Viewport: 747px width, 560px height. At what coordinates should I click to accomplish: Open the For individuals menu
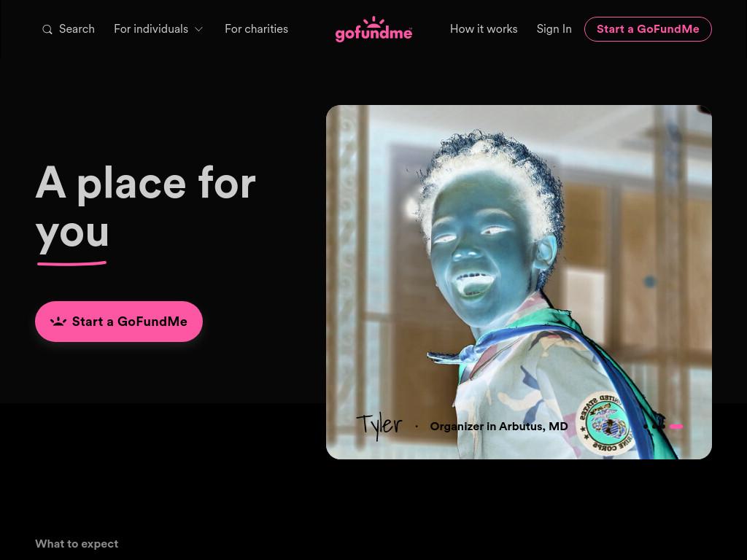(158, 29)
